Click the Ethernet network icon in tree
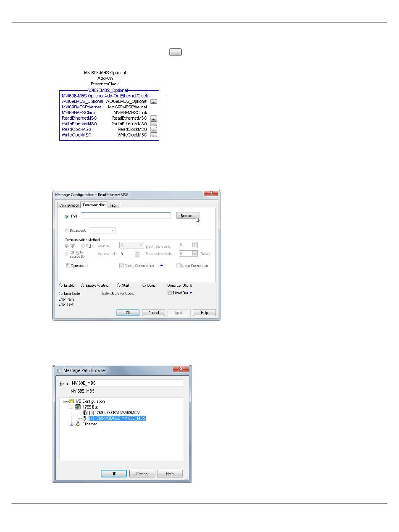399x532 pixels. tap(78, 424)
